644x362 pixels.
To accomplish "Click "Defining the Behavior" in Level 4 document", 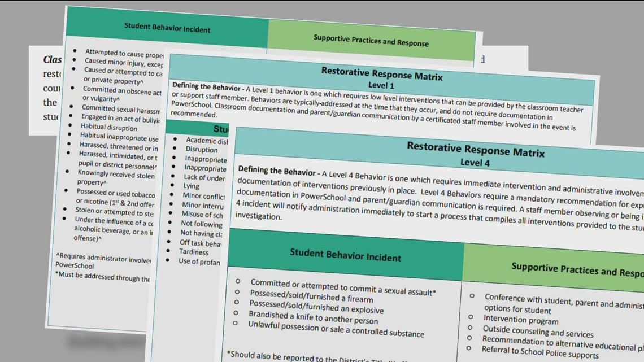I will pyautogui.click(x=276, y=170).
